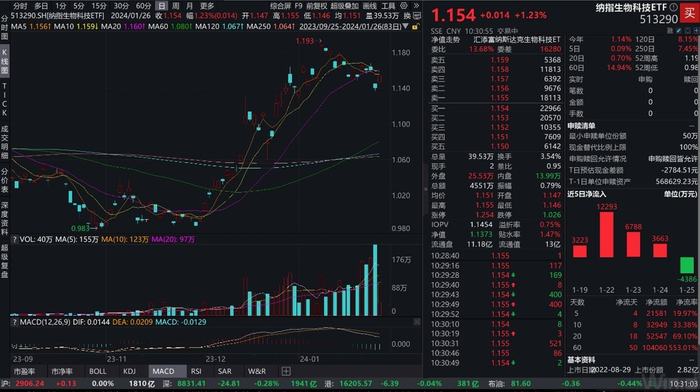Click the MACD indicator help question mark

[14, 322]
